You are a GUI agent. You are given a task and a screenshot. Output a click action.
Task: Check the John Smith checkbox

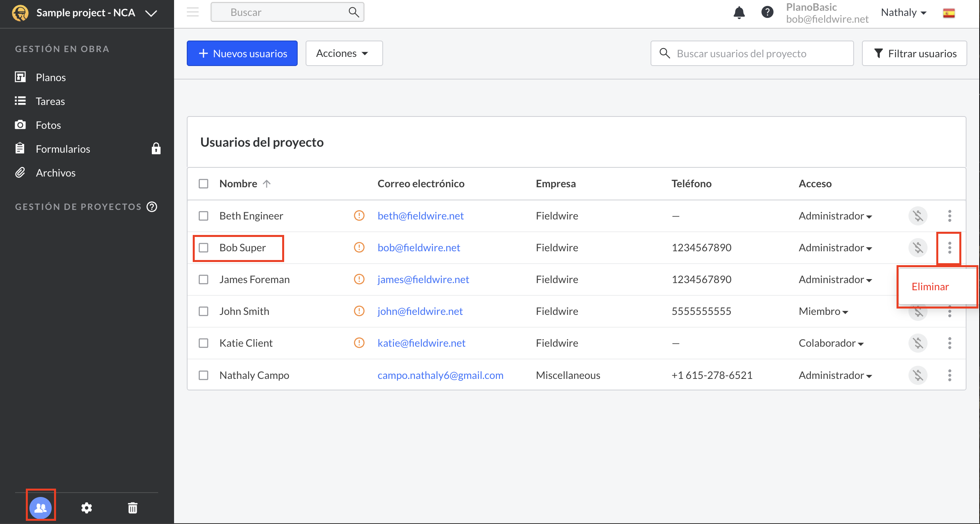click(x=203, y=311)
